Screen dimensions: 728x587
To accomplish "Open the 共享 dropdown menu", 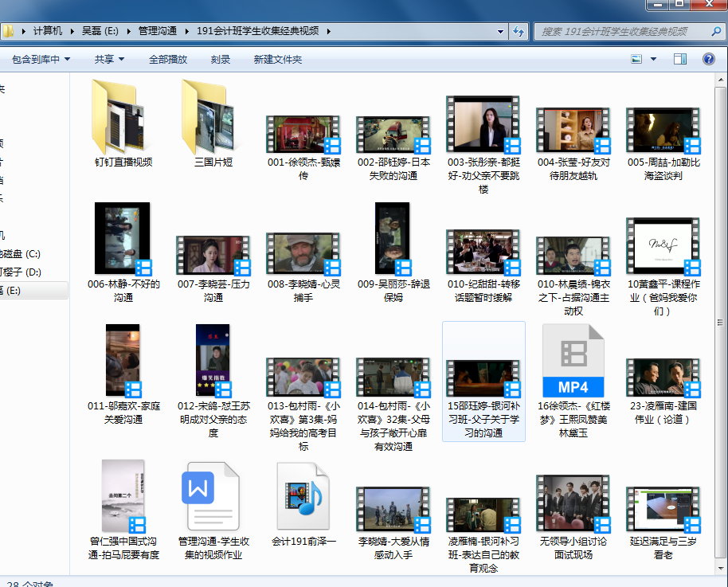I will [x=108, y=60].
